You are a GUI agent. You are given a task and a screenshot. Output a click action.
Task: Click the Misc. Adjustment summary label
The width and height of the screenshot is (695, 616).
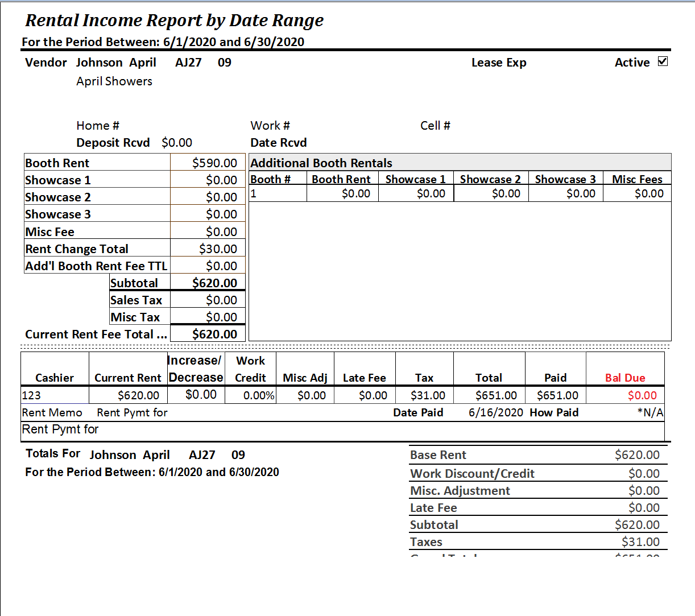(460, 491)
